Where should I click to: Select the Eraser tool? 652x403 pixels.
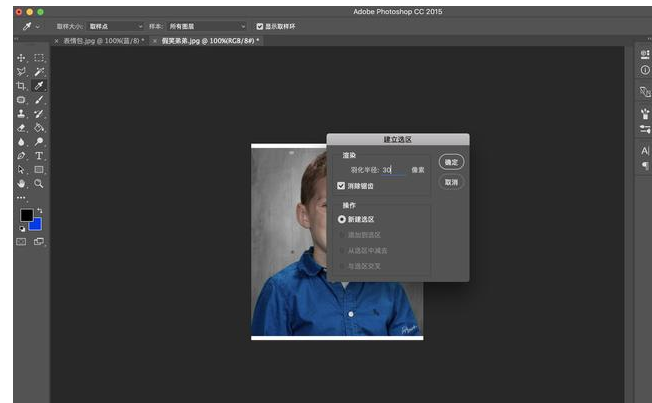click(22, 128)
